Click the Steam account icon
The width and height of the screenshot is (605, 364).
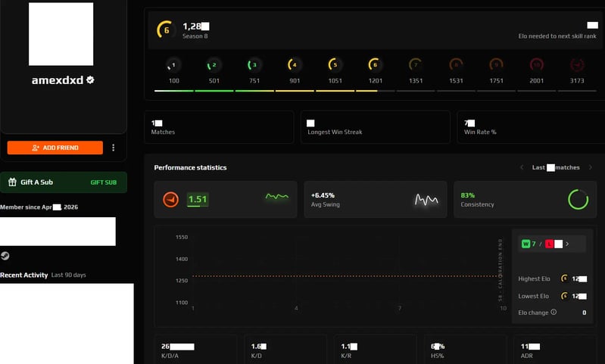[5, 256]
